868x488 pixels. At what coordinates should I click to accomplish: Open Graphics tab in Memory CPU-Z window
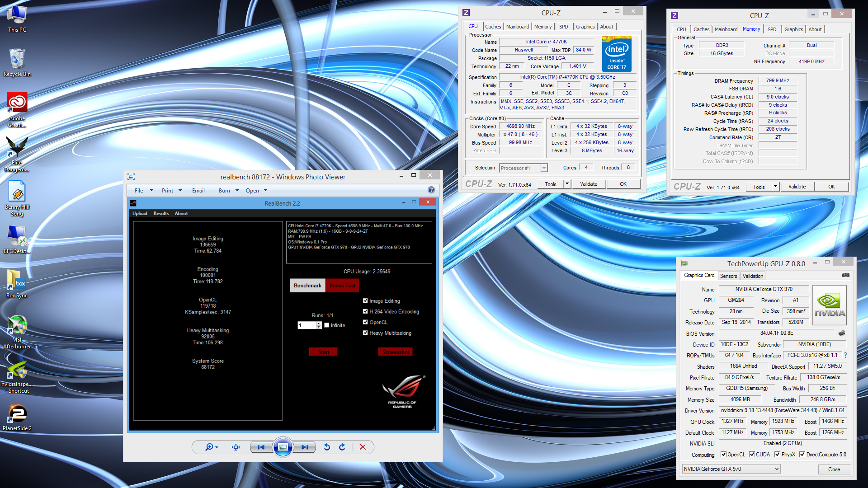(793, 29)
